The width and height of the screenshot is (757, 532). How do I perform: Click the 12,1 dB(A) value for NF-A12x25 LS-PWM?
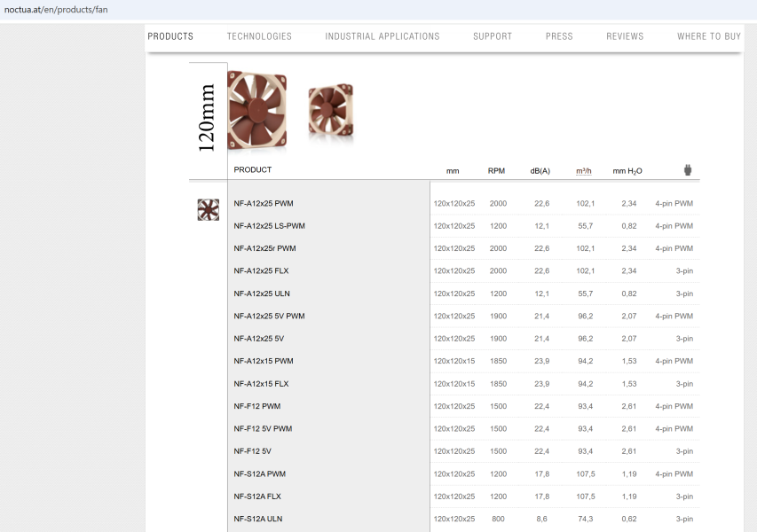pos(541,226)
